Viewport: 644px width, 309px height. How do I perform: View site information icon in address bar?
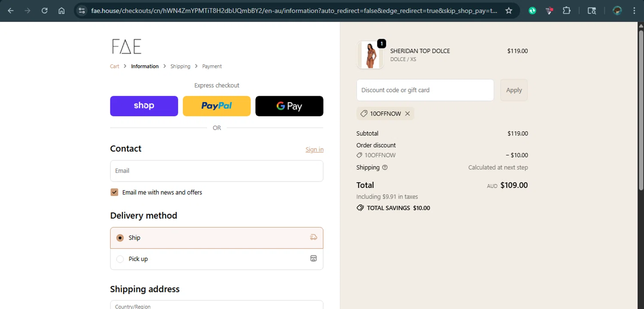click(82, 11)
